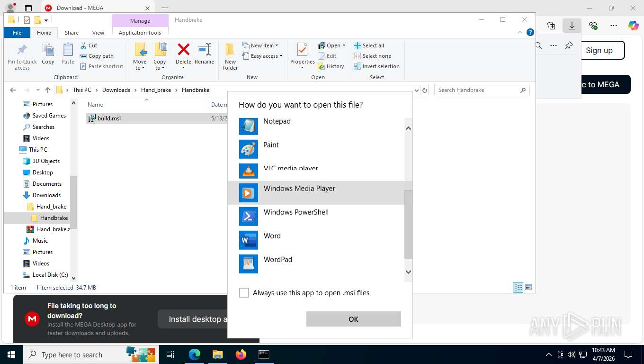This screenshot has height=364, width=644.
Task: Click the red Delete icon
Action: (x=183, y=49)
